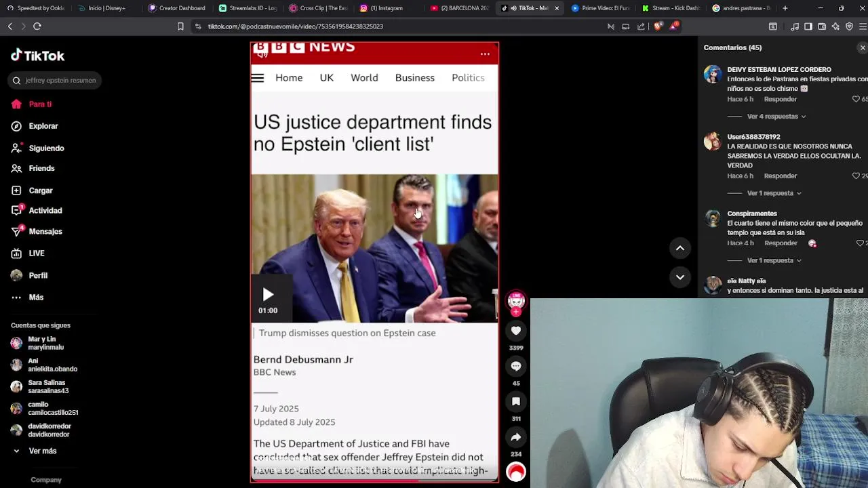Open Brave Shields lion icon
This screenshot has height=488, width=868.
658,26
